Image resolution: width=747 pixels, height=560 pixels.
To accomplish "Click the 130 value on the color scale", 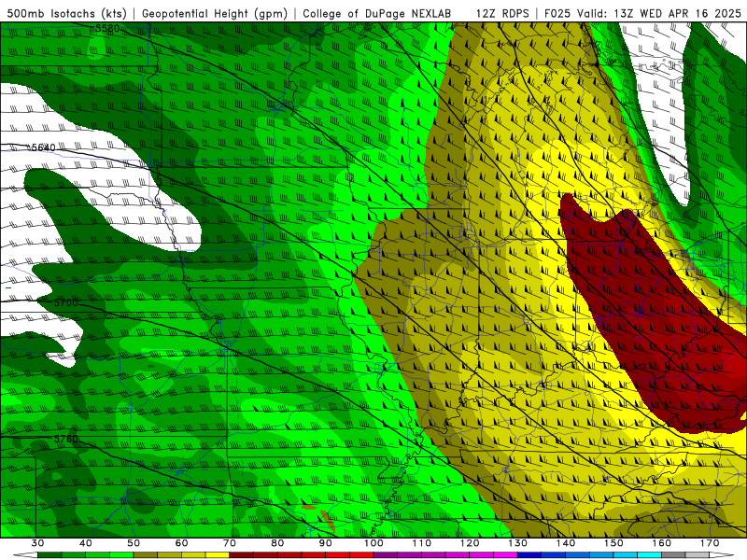I will coord(518,543).
